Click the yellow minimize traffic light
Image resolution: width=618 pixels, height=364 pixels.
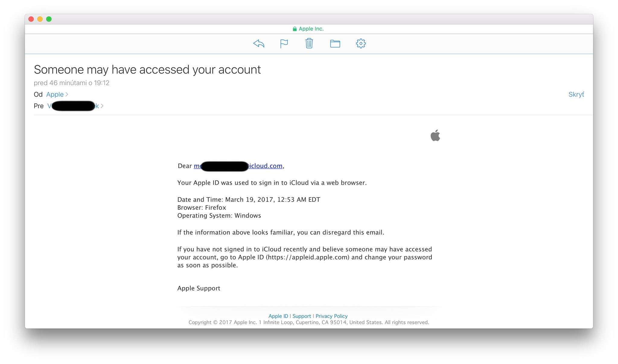(x=40, y=19)
